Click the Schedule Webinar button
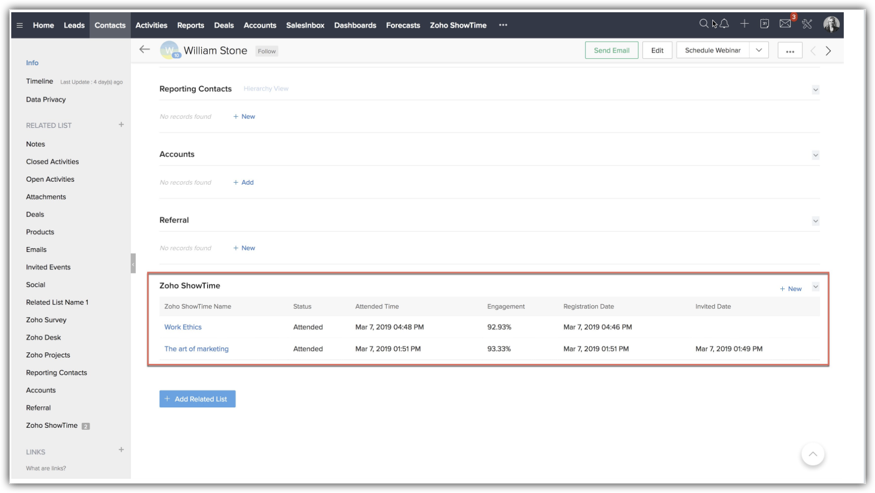 [713, 50]
